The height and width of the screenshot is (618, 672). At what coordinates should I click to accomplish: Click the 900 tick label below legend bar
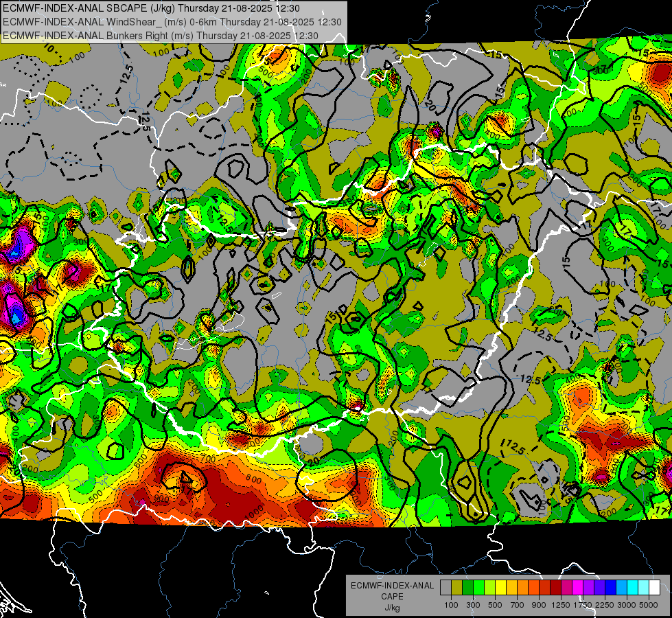[x=539, y=605]
